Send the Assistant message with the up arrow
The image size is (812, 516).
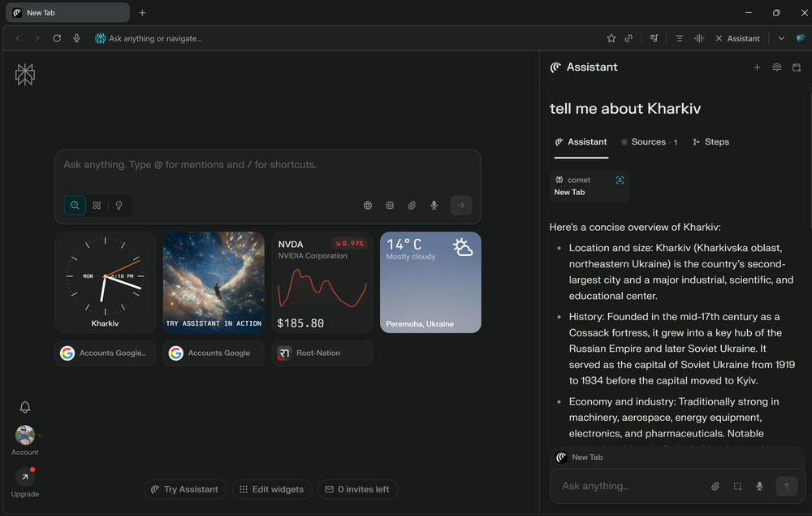tap(786, 486)
